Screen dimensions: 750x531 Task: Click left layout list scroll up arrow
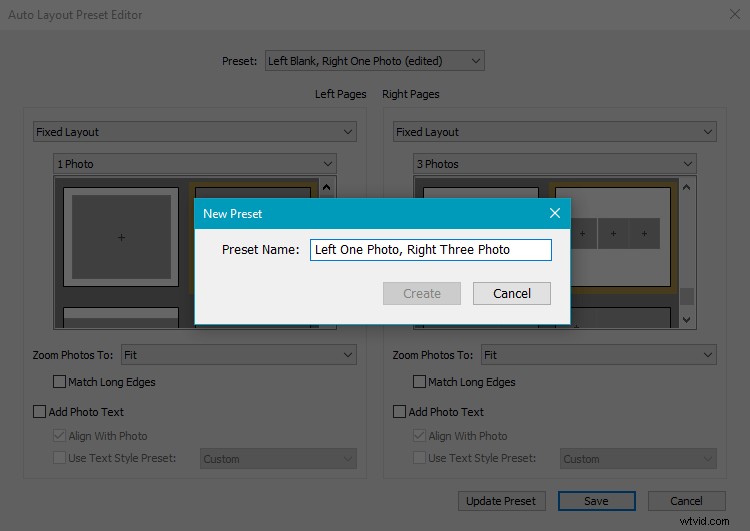pyautogui.click(x=327, y=187)
